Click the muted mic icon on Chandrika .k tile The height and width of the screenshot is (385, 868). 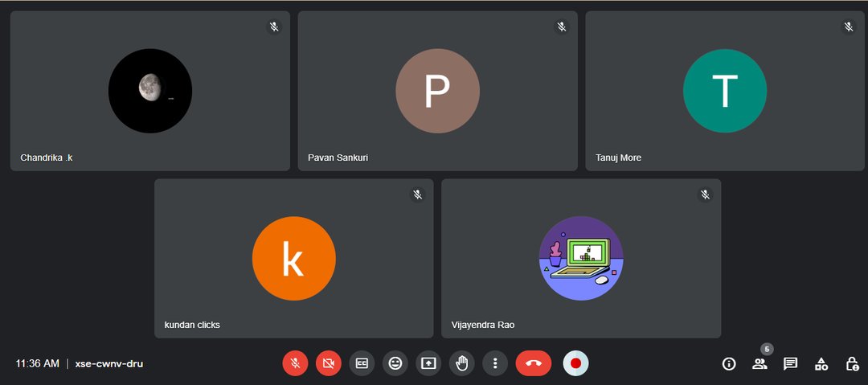[x=274, y=27]
